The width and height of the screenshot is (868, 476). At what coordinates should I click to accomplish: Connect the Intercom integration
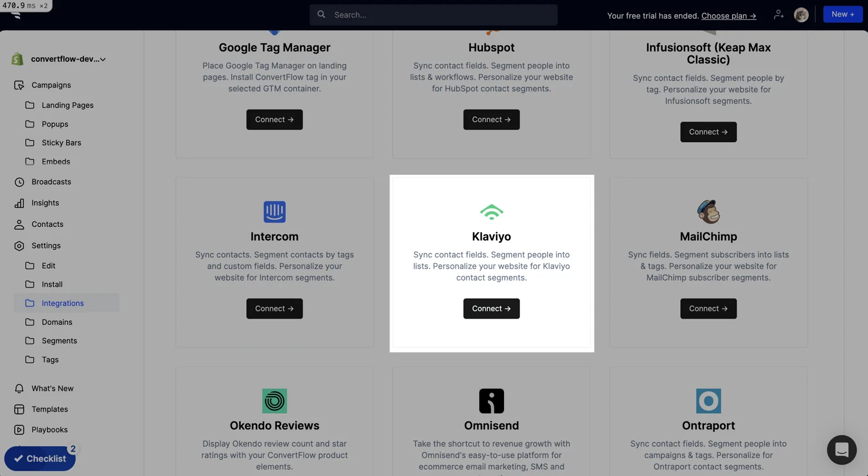pyautogui.click(x=275, y=308)
